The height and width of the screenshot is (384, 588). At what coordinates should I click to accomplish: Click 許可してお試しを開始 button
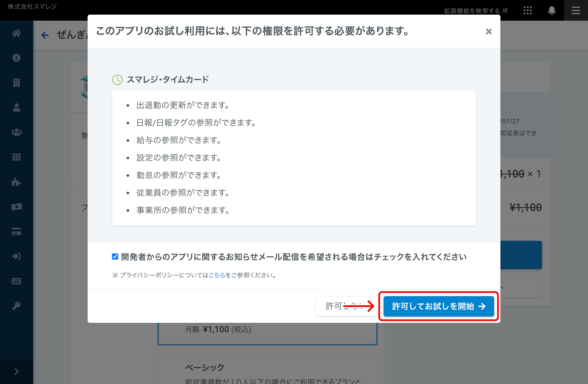click(x=439, y=306)
